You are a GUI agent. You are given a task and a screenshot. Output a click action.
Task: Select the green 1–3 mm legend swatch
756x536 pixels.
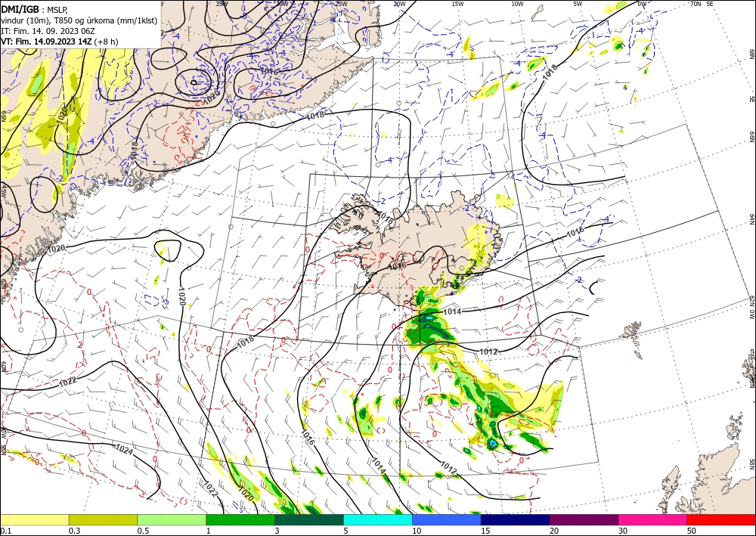pos(240,519)
